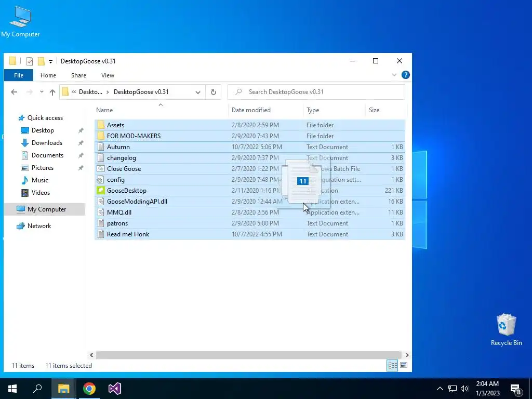
Task: Click the pin icon next to Downloads
Action: [81, 143]
